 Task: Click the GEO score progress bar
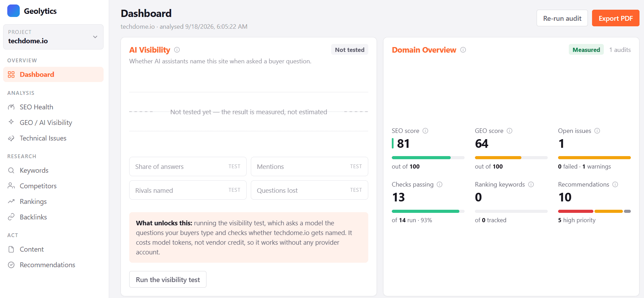coord(511,158)
